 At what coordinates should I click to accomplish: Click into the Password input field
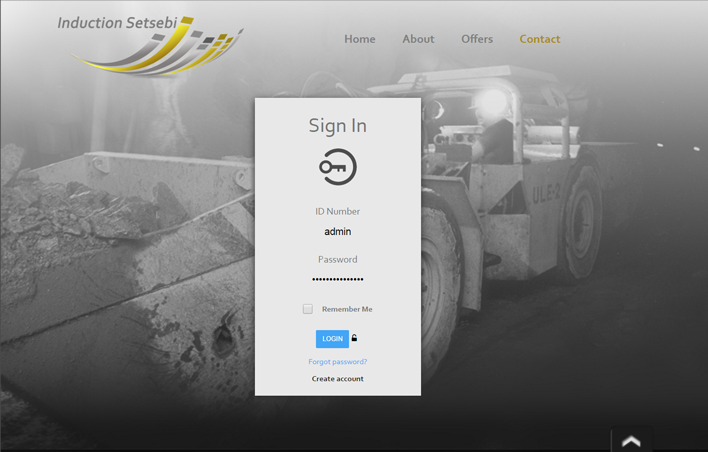(337, 279)
